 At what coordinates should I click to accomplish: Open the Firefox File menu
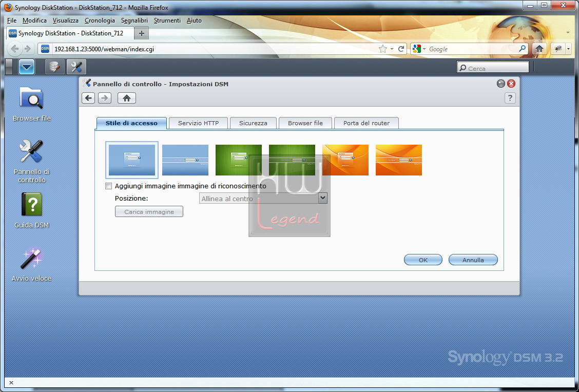(12, 21)
